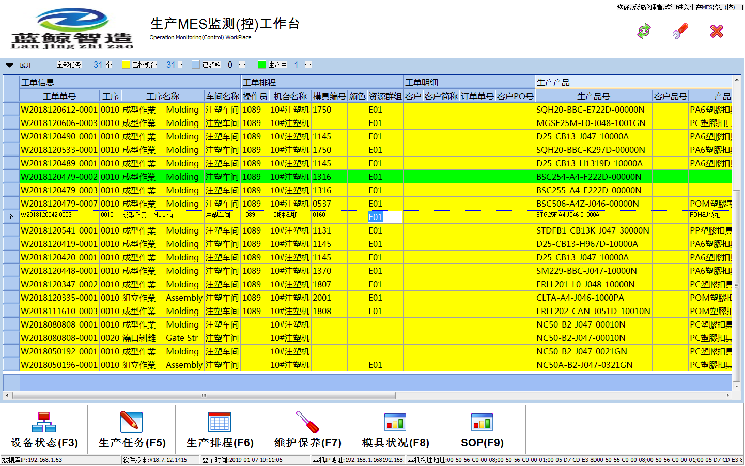Sort by 客户品号 column header

pyautogui.click(x=670, y=96)
